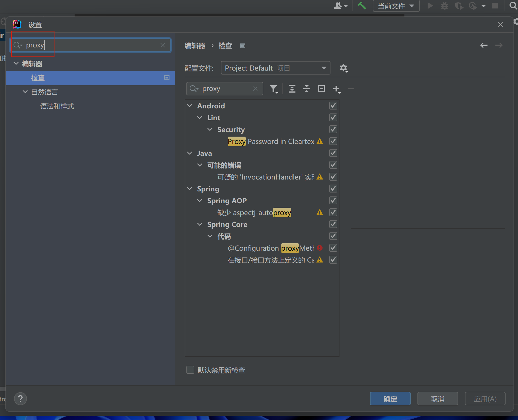Viewport: 518px width, 420px height.
Task: Click the IntelliJ logo in dialog title
Action: point(17,24)
